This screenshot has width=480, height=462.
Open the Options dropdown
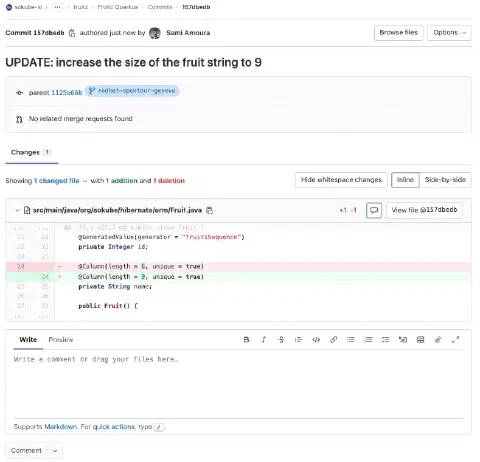[x=449, y=33]
